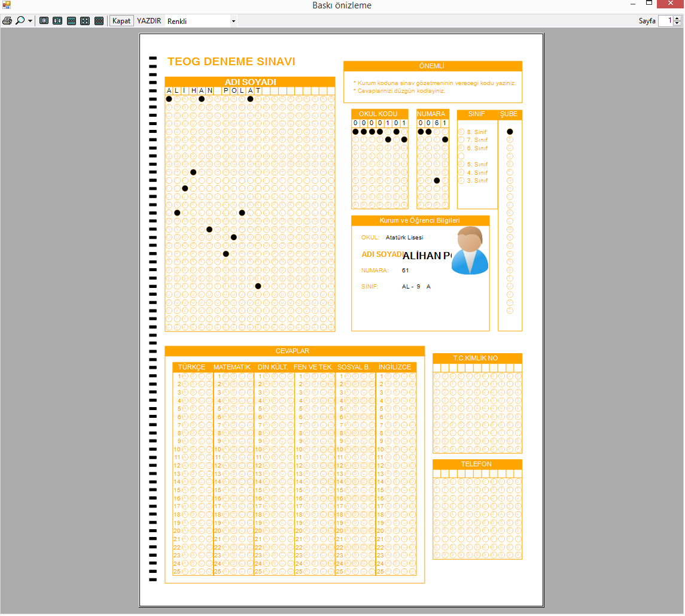Switch to two pages view

click(x=57, y=21)
